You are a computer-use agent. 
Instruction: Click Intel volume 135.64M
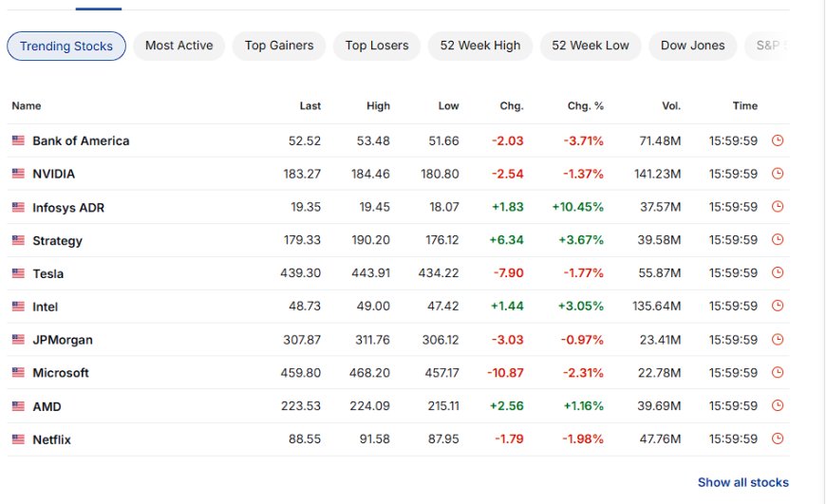[656, 306]
